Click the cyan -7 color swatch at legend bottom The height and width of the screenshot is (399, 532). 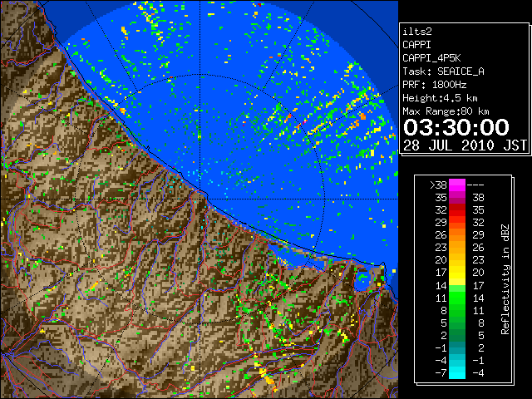pyautogui.click(x=457, y=373)
